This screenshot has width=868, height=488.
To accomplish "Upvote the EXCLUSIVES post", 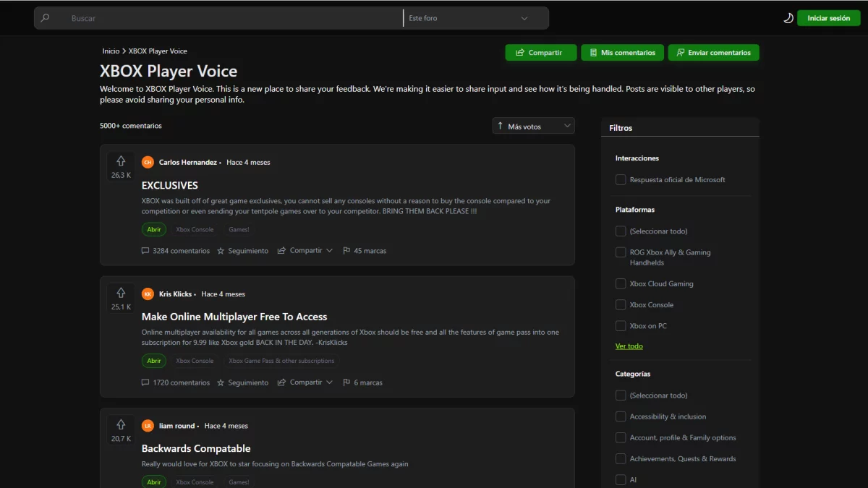I will point(121,161).
